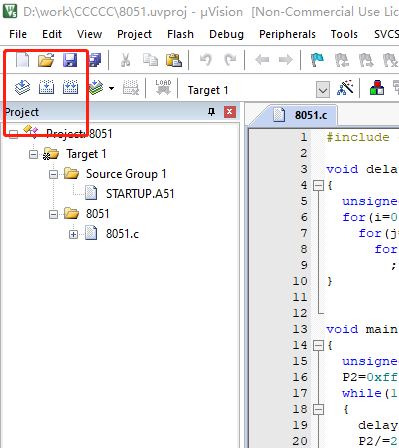The height and width of the screenshot is (448, 399).
Task: Open a file using the Open icon
Action: pyautogui.click(x=46, y=60)
